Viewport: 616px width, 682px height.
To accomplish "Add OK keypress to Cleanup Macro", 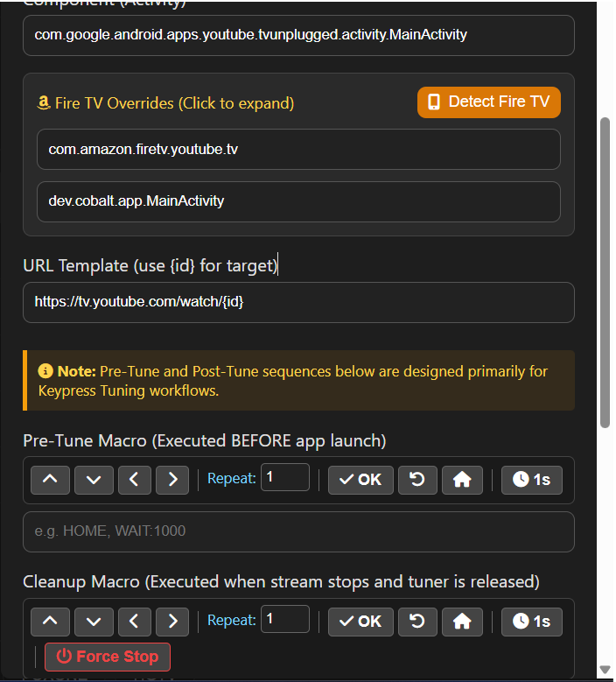I will [x=360, y=622].
